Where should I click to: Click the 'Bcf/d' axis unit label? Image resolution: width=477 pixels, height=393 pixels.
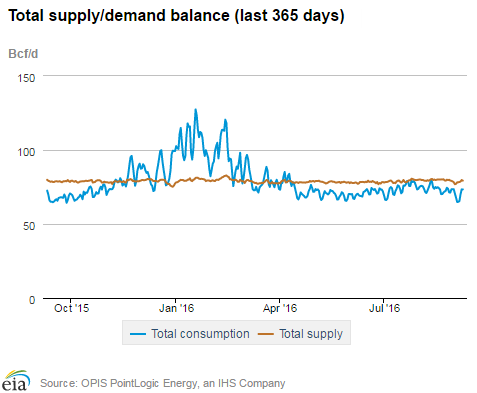tap(23, 54)
